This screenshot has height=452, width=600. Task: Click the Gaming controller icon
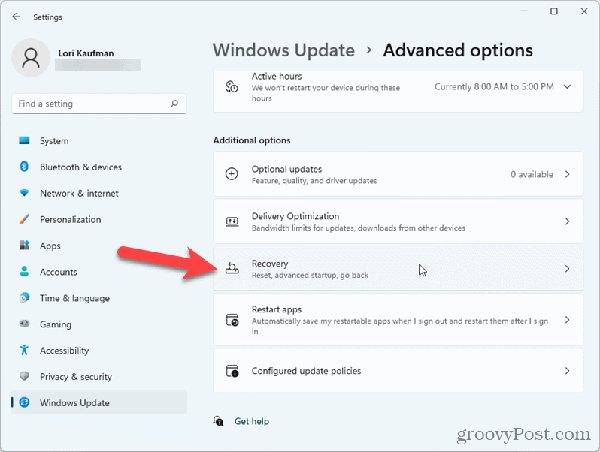pos(24,324)
